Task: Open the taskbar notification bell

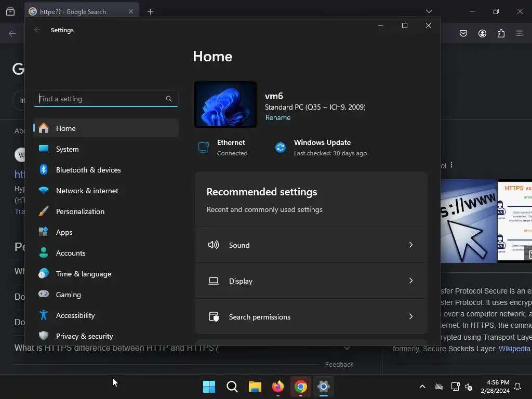Action: tap(518, 387)
